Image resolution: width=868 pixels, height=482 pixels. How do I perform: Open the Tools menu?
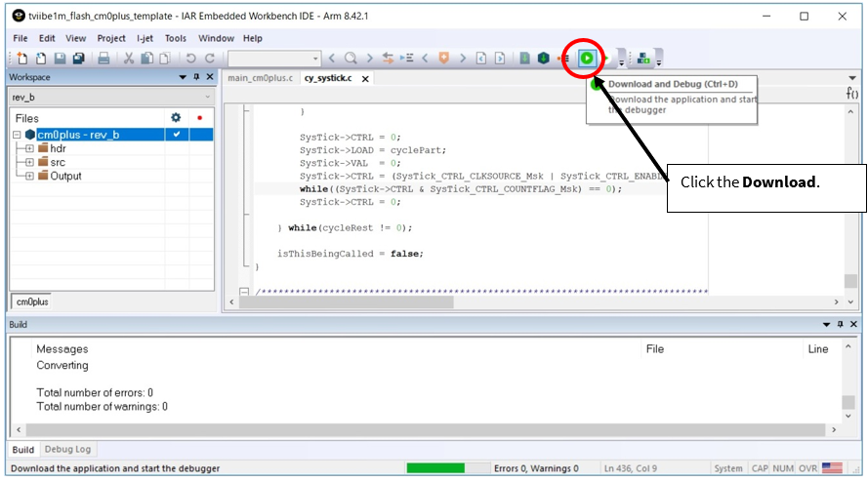(176, 38)
